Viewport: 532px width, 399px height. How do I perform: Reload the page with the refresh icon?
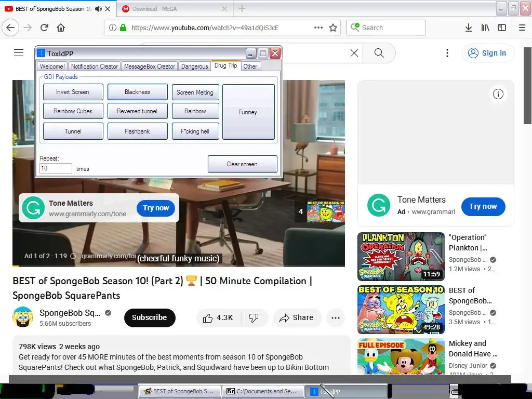tap(44, 28)
